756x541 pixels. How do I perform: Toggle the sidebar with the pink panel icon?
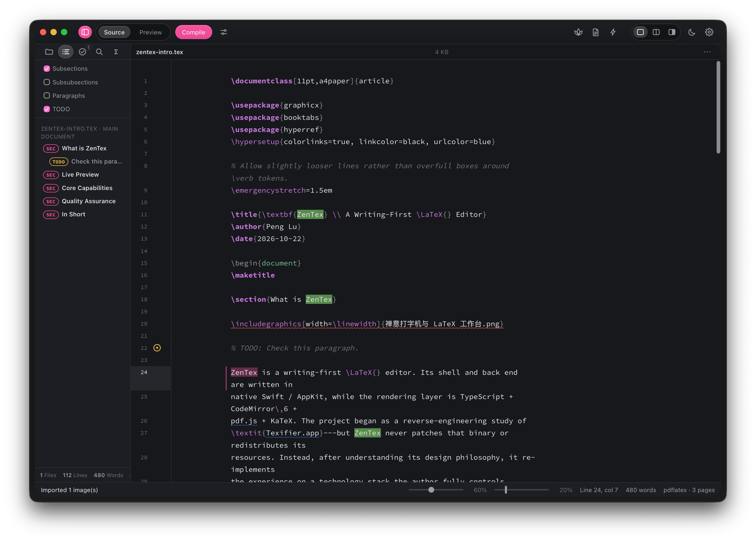[x=85, y=32]
